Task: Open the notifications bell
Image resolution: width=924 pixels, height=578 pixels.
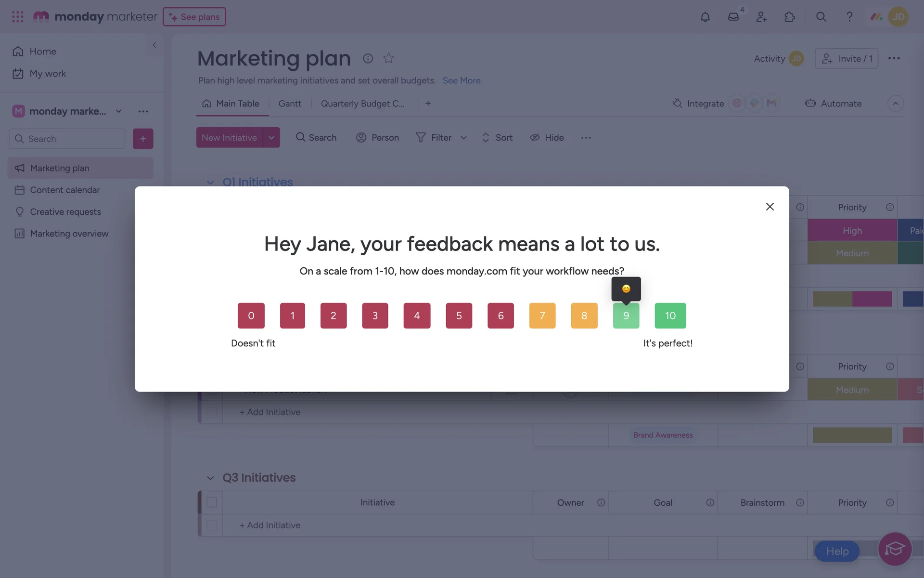Action: click(x=705, y=17)
